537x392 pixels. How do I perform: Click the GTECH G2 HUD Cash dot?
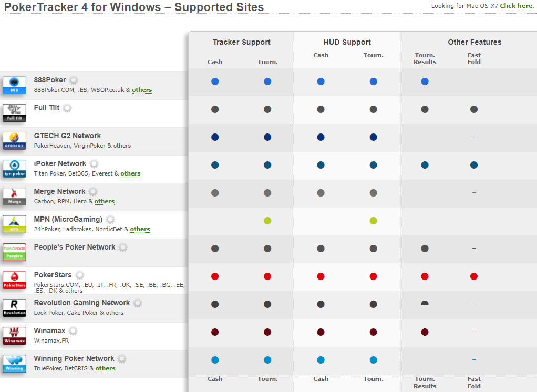pos(321,137)
